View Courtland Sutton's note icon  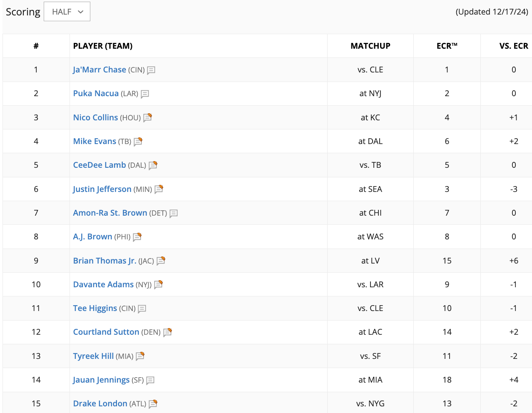[x=167, y=332]
